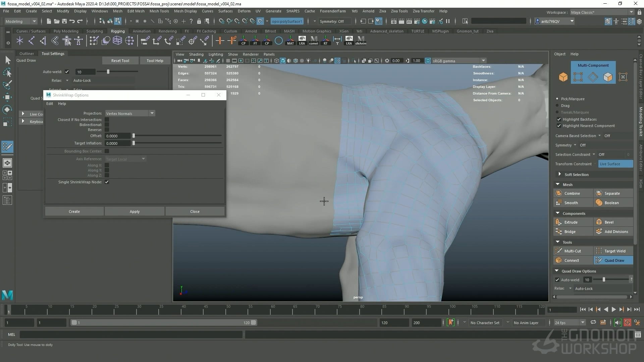The width and height of the screenshot is (644, 362).
Task: Toggle the Single ShrinkWrap Node checkbox
Action: click(107, 182)
